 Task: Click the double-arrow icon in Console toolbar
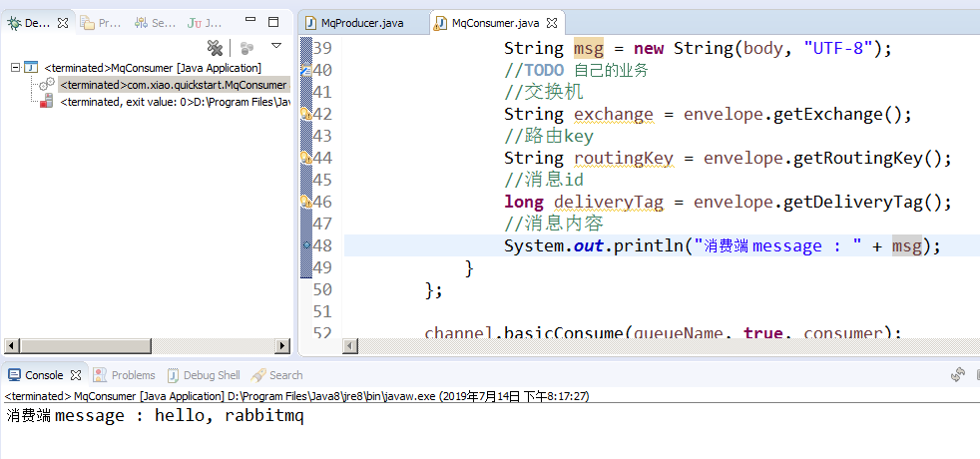click(957, 375)
